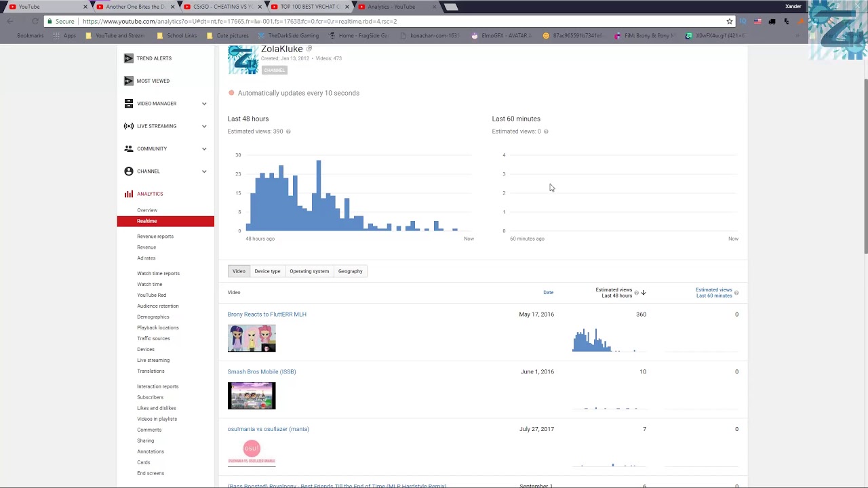Click the Channel person icon
Image resolution: width=868 pixels, height=488 pixels.
coord(129,171)
